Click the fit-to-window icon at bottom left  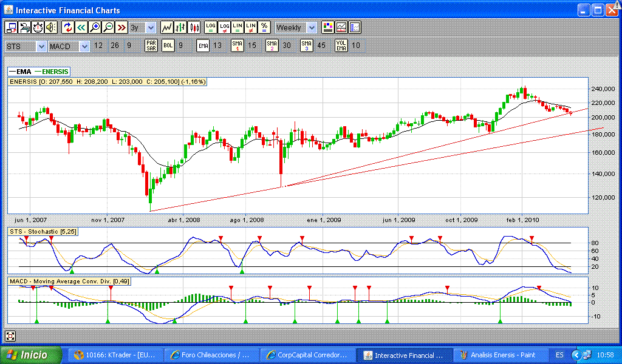point(10,335)
